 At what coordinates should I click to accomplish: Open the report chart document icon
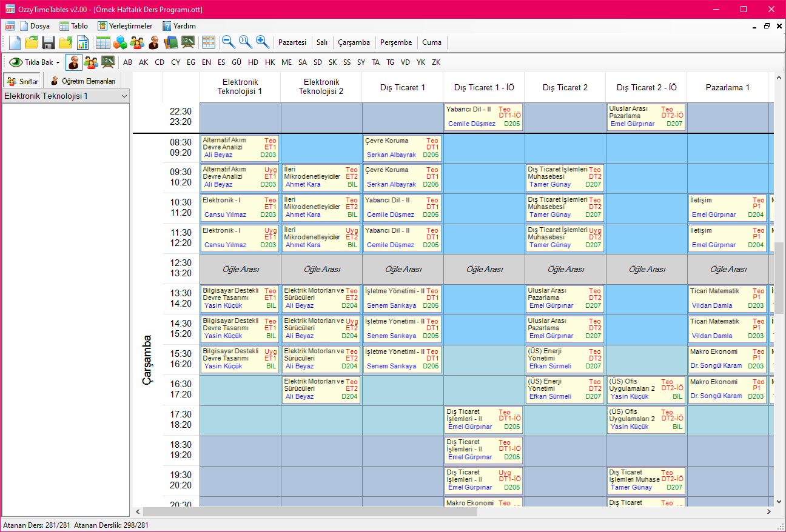tap(82, 42)
